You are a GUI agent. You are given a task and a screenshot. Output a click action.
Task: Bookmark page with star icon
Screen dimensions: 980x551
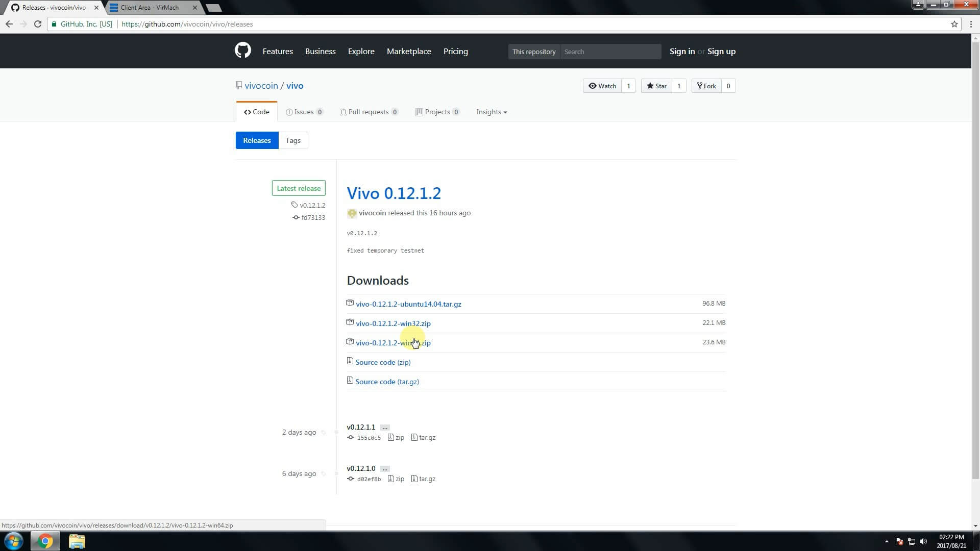tap(954, 24)
